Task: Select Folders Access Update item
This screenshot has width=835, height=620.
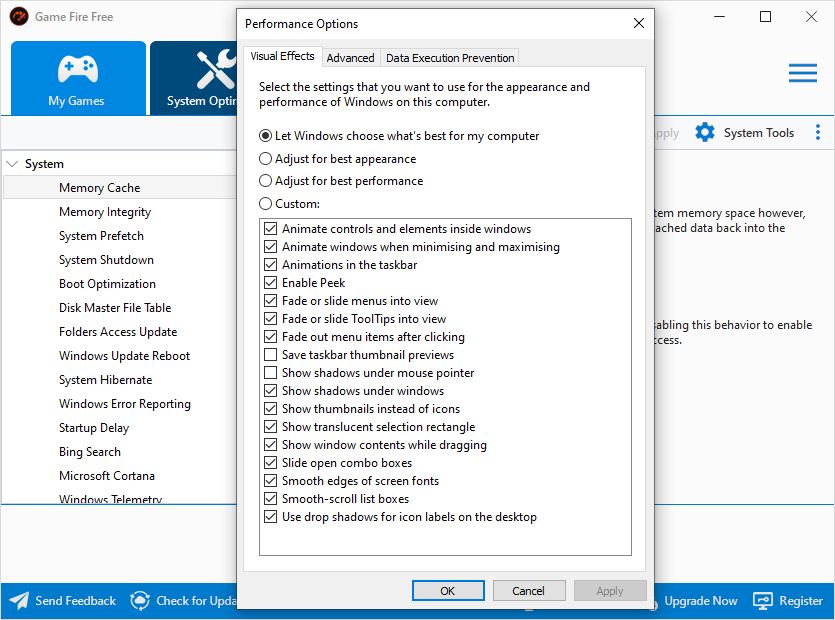Action: pos(118,332)
